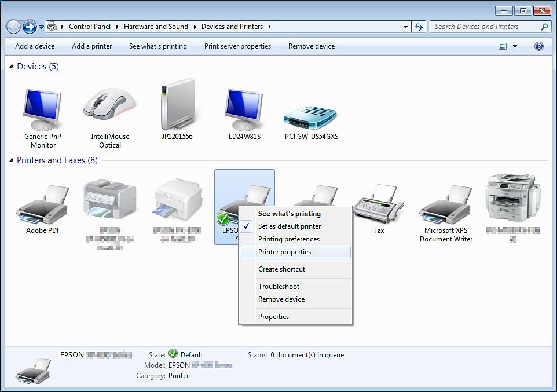Select the Microsoft XPS Document Writer icon
Image resolution: width=557 pixels, height=392 pixels.
(446, 204)
